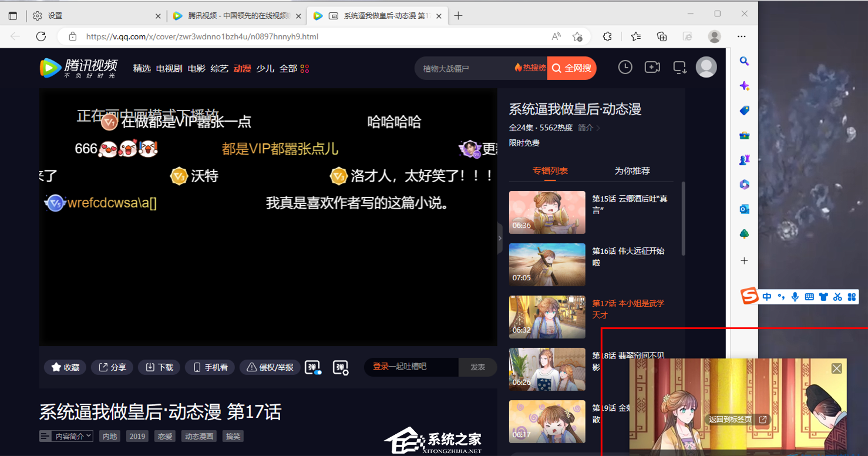Open the Collections icon in browser toolbar

(662, 36)
